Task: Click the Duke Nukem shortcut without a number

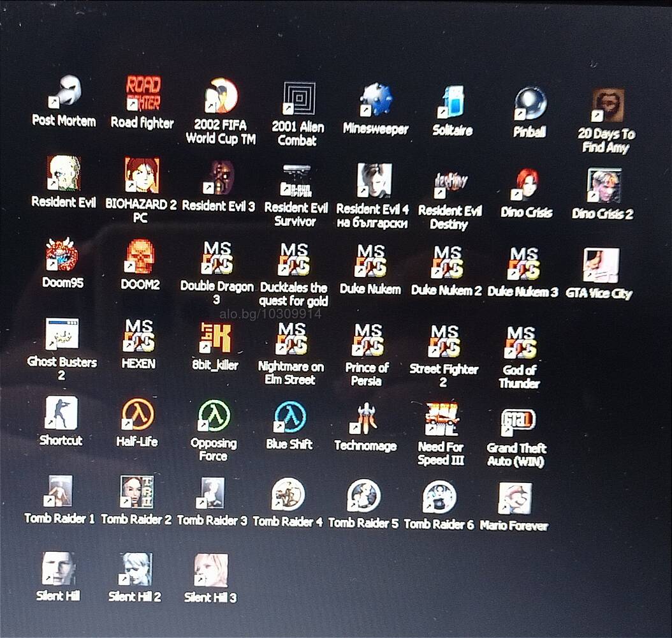Action: [370, 261]
